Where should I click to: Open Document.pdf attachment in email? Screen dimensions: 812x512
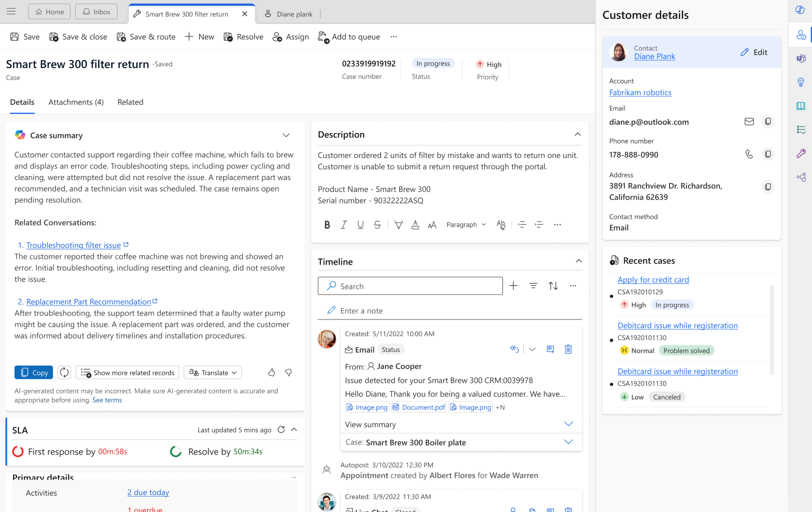click(x=419, y=407)
